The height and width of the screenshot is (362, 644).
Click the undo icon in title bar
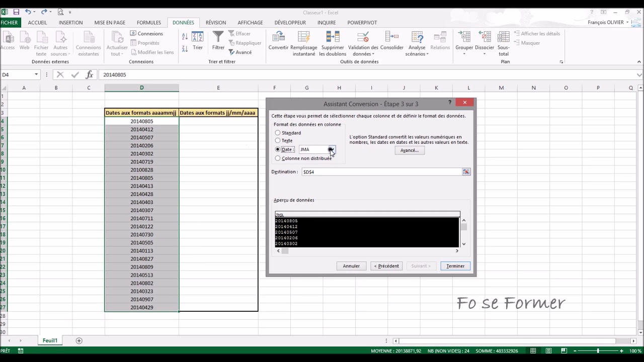pyautogui.click(x=28, y=12)
